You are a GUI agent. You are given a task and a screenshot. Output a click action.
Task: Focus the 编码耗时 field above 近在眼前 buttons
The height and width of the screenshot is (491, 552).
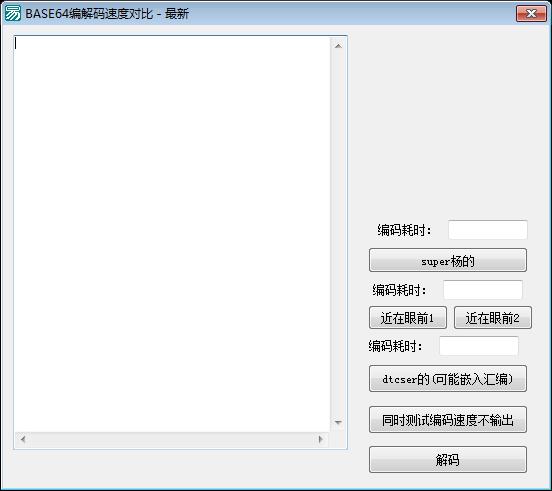coord(483,290)
